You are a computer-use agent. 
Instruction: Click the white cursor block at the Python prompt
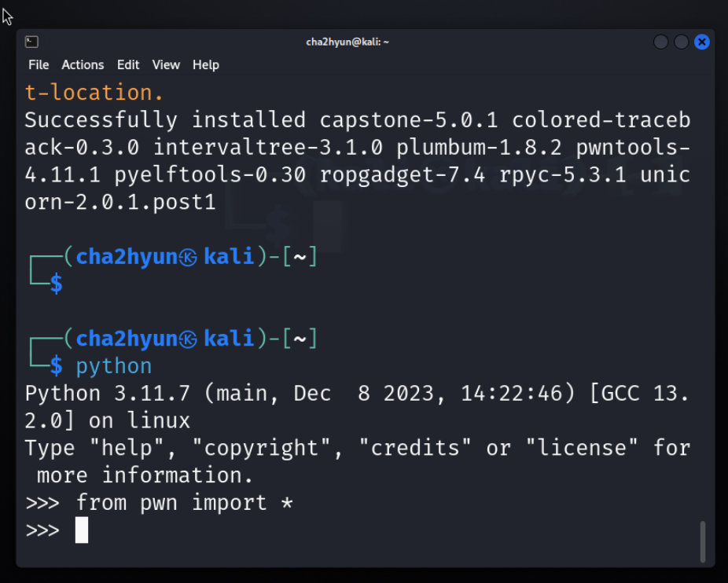[x=82, y=530]
